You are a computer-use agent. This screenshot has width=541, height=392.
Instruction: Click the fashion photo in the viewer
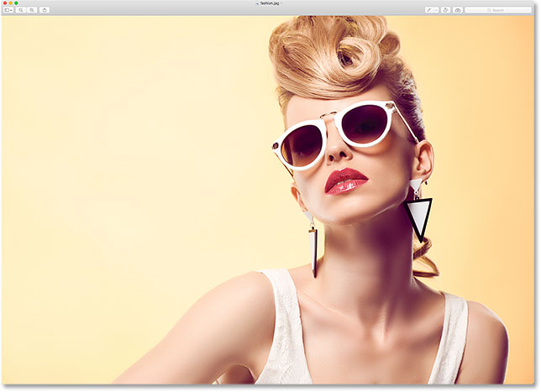tap(268, 200)
